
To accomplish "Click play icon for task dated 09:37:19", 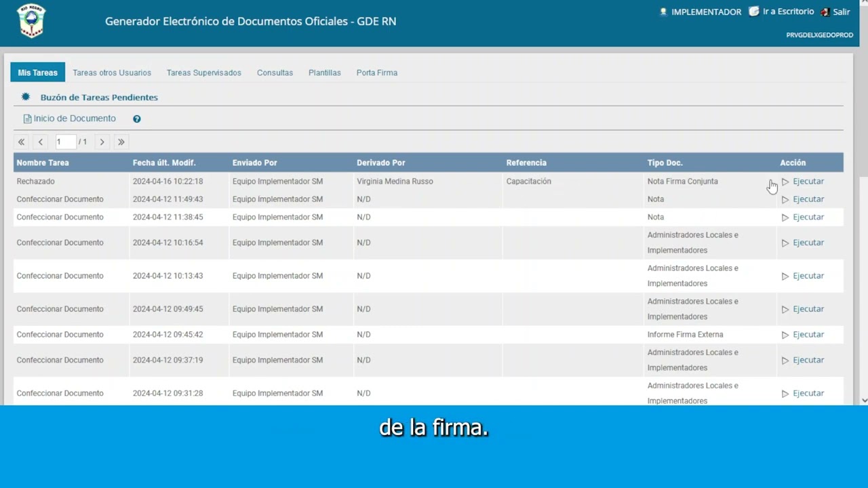I will tap(785, 361).
